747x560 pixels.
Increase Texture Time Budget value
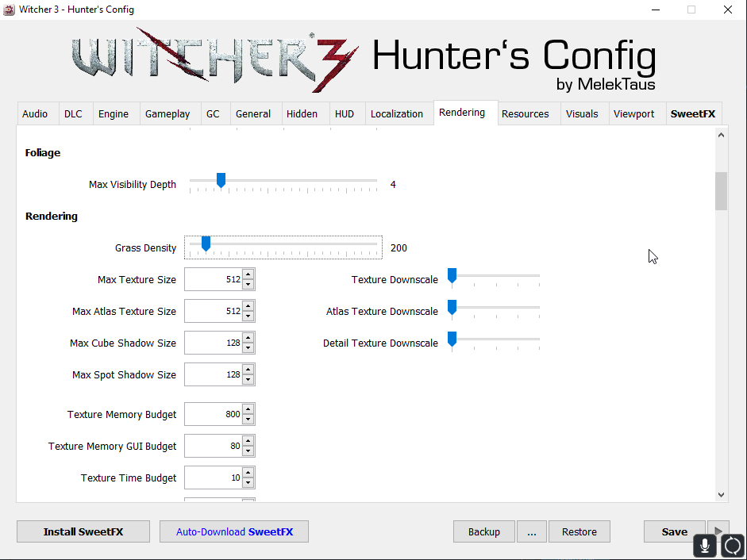(x=248, y=473)
